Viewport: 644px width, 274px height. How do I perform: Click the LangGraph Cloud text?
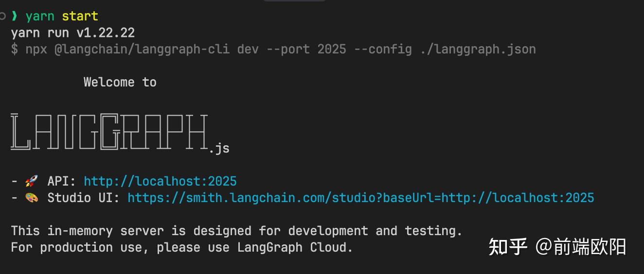click(295, 247)
